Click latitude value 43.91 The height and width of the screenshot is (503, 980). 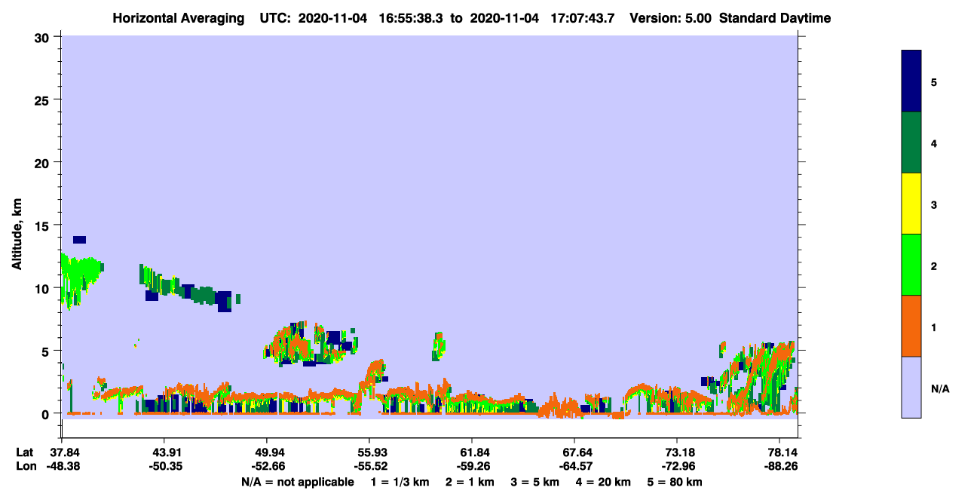pyautogui.click(x=164, y=452)
